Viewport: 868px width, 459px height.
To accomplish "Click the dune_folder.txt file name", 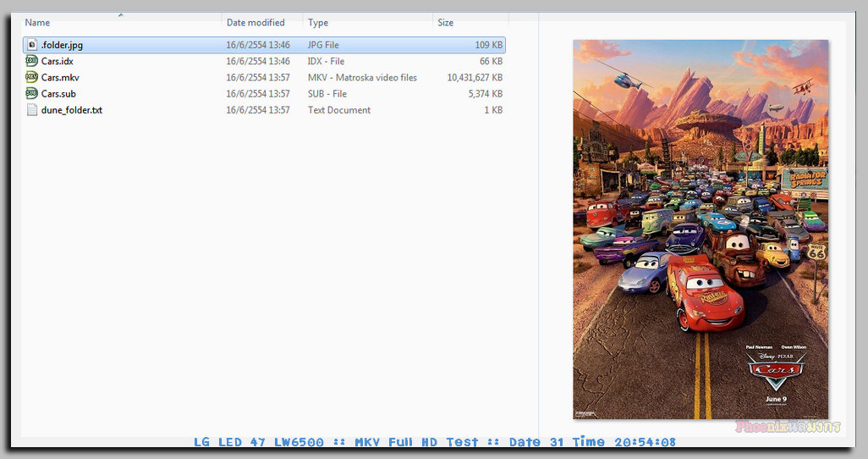I will tap(71, 110).
